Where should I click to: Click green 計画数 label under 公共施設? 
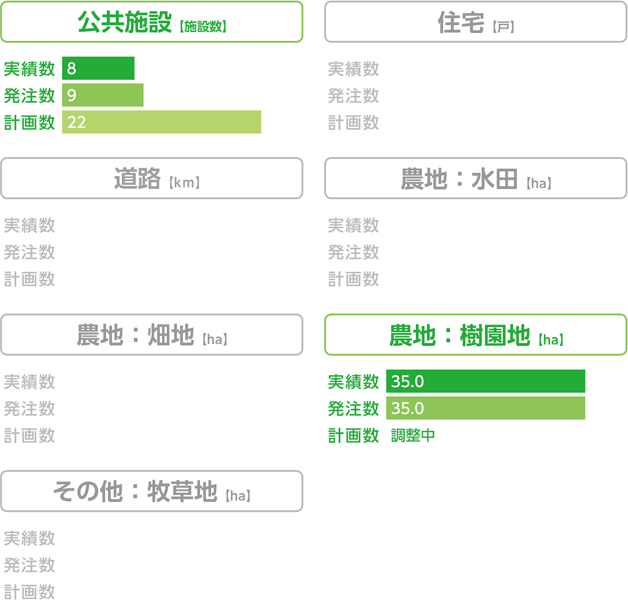tap(29, 123)
